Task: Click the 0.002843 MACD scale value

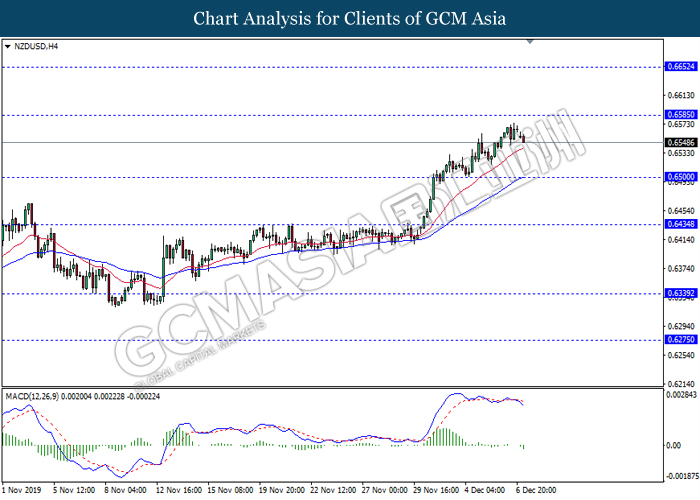Action: [681, 395]
